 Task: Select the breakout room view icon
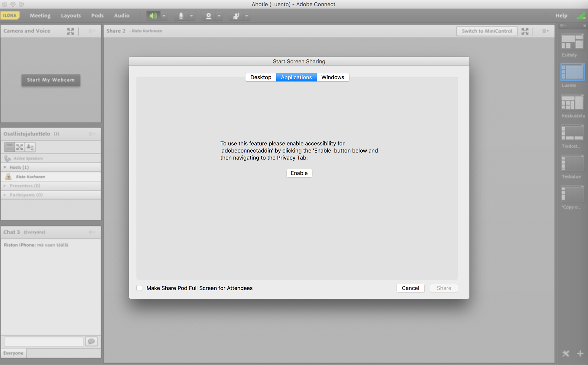20,147
